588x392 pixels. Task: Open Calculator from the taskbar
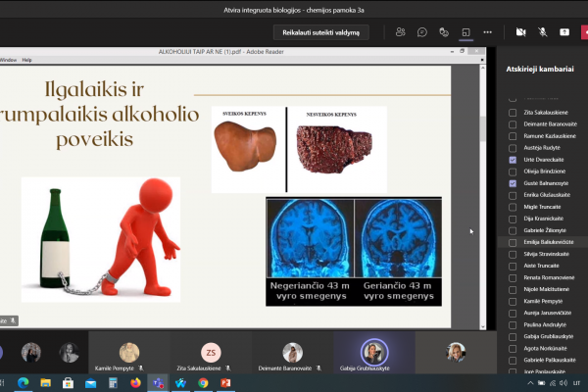pos(113,383)
